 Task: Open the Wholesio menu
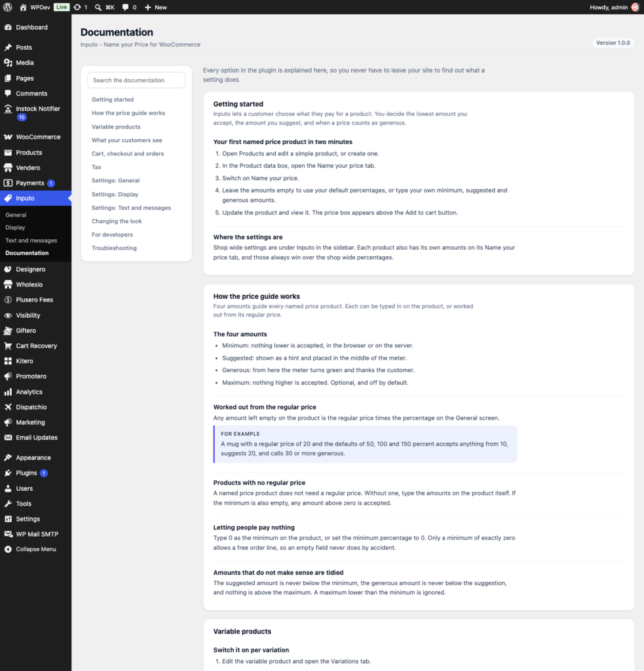[35, 284]
